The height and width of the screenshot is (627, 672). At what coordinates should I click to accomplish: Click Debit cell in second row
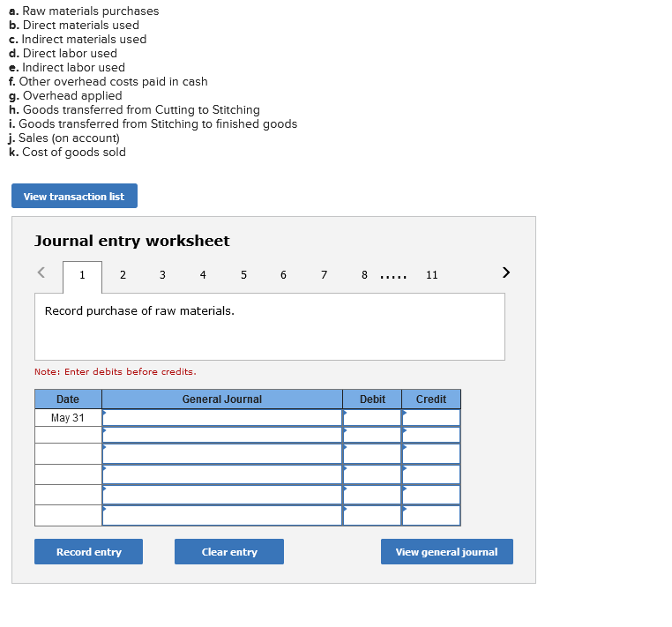click(x=372, y=435)
